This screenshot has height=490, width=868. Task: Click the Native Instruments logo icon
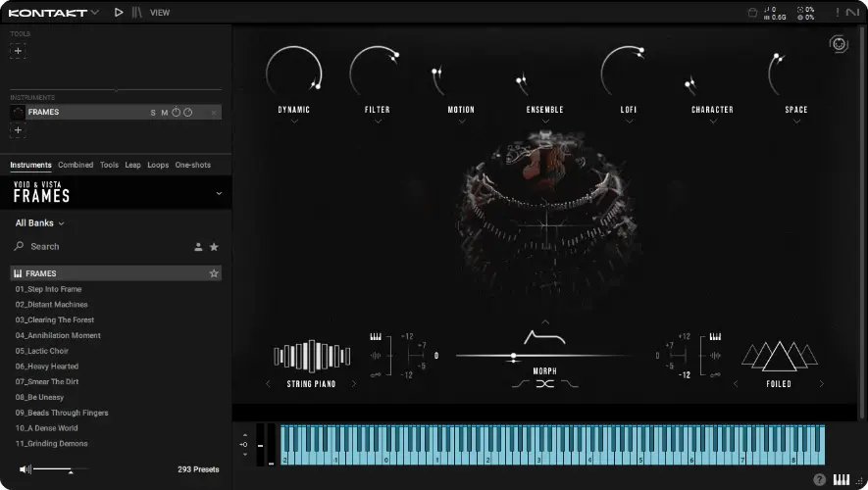click(x=851, y=13)
